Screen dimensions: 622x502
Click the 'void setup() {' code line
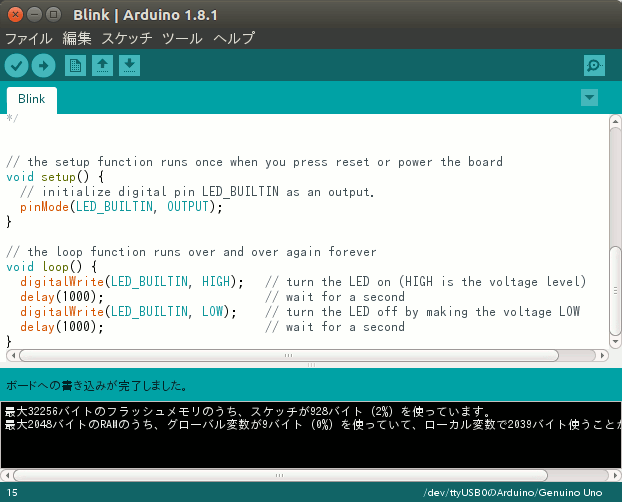56,177
